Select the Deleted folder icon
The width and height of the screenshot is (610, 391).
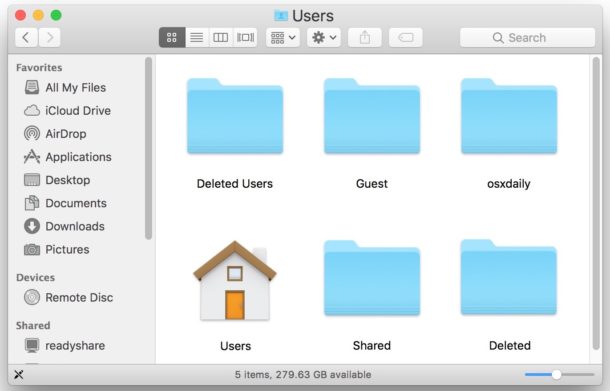point(509,277)
